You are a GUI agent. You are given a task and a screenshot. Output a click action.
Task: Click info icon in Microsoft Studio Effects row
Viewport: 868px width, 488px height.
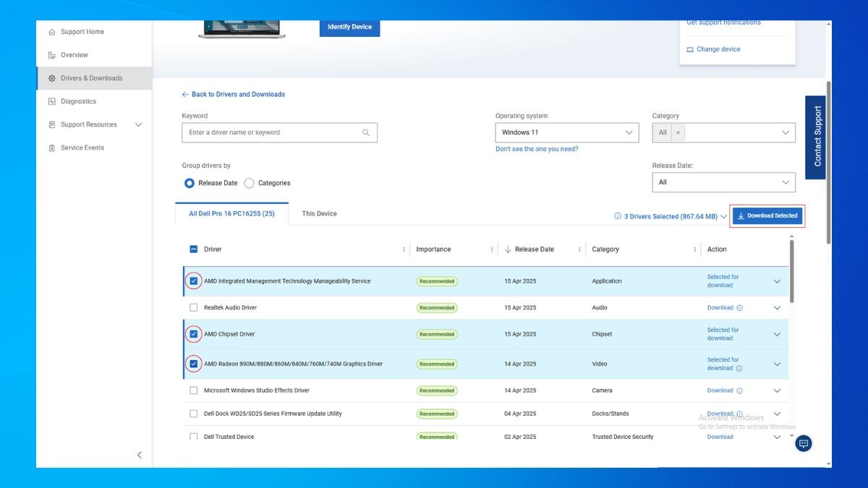(x=739, y=390)
